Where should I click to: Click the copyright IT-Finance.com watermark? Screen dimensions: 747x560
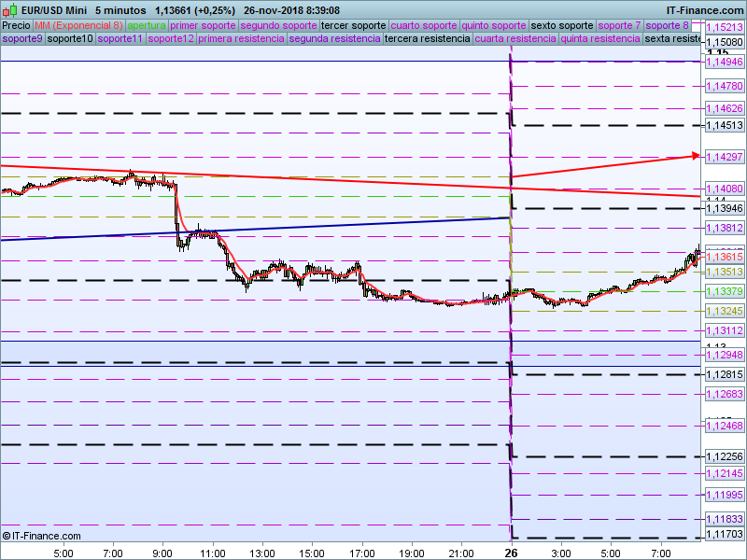tap(41, 536)
